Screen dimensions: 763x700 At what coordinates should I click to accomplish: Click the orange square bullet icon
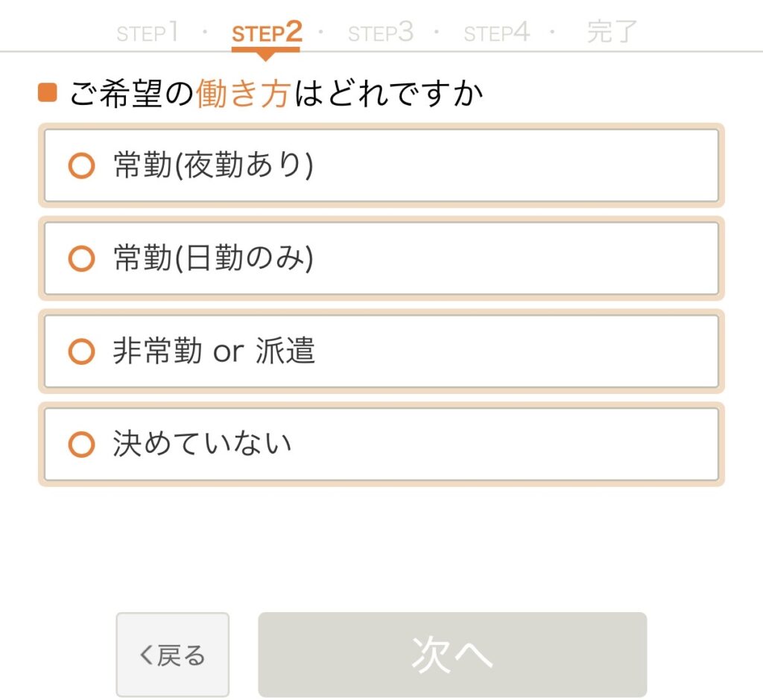tap(48, 93)
